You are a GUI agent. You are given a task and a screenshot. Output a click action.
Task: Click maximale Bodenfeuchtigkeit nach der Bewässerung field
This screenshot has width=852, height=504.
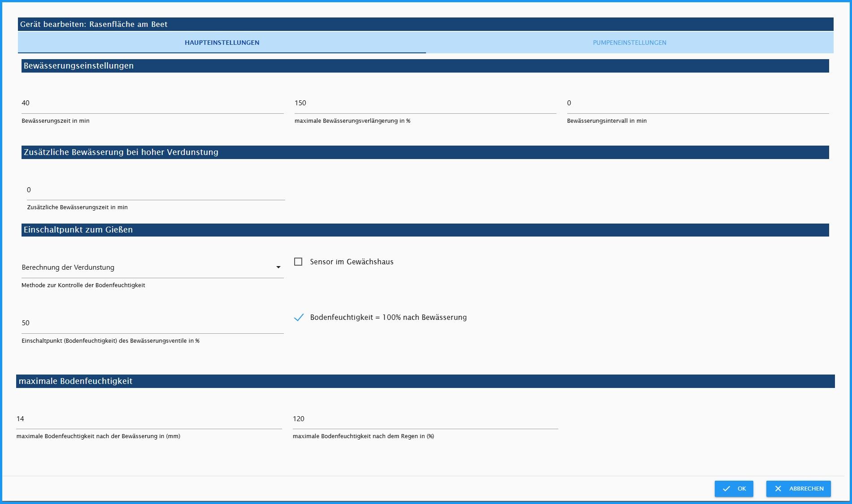149,419
